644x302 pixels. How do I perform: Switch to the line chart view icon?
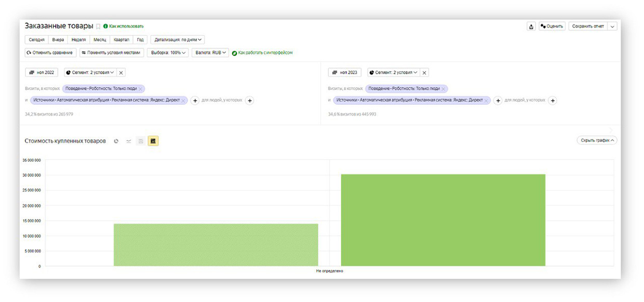[129, 141]
